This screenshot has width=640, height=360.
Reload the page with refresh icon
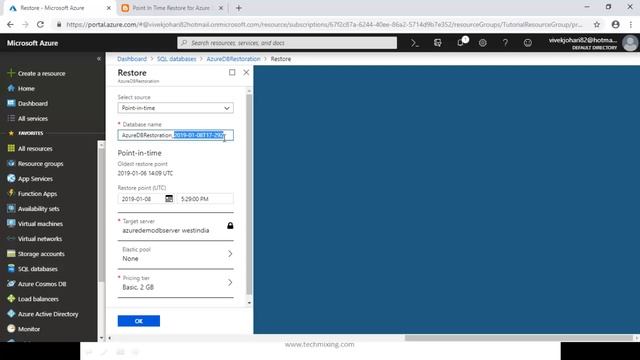[x=40, y=24]
